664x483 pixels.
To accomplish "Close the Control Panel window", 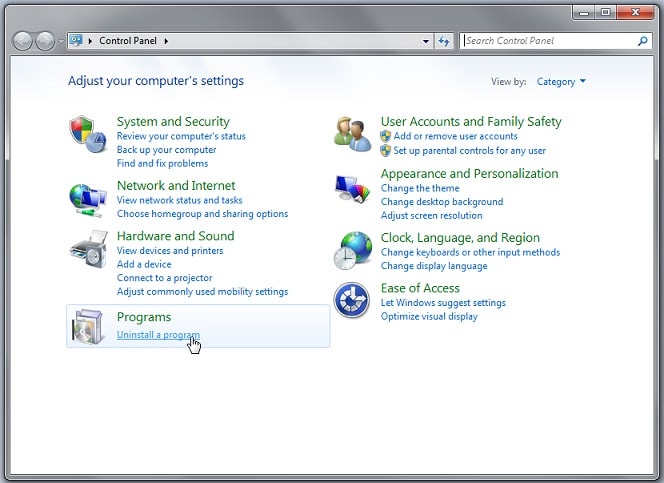I will click(x=635, y=13).
